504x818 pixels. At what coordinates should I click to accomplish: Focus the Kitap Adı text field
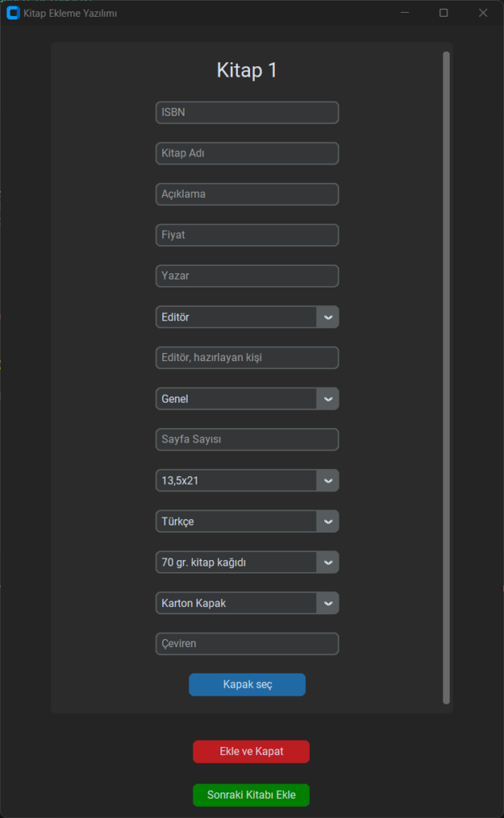pyautogui.click(x=247, y=153)
